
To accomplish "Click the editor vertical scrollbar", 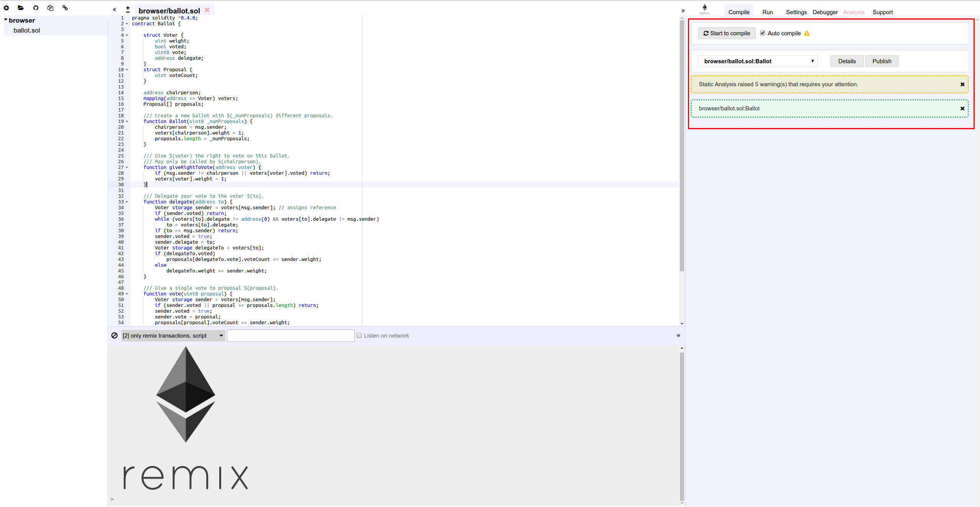I will tap(682, 146).
